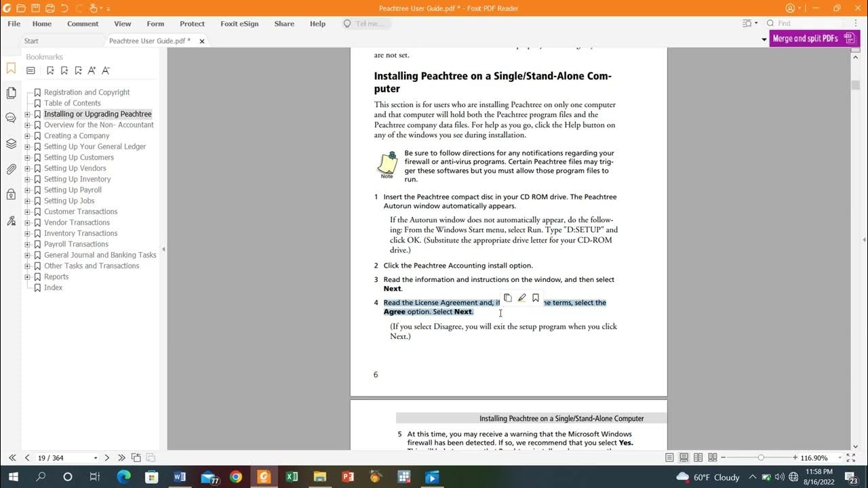Viewport: 868px width, 488px height.
Task: Open the page number 19 / 364 dropdown
Action: (x=94, y=458)
